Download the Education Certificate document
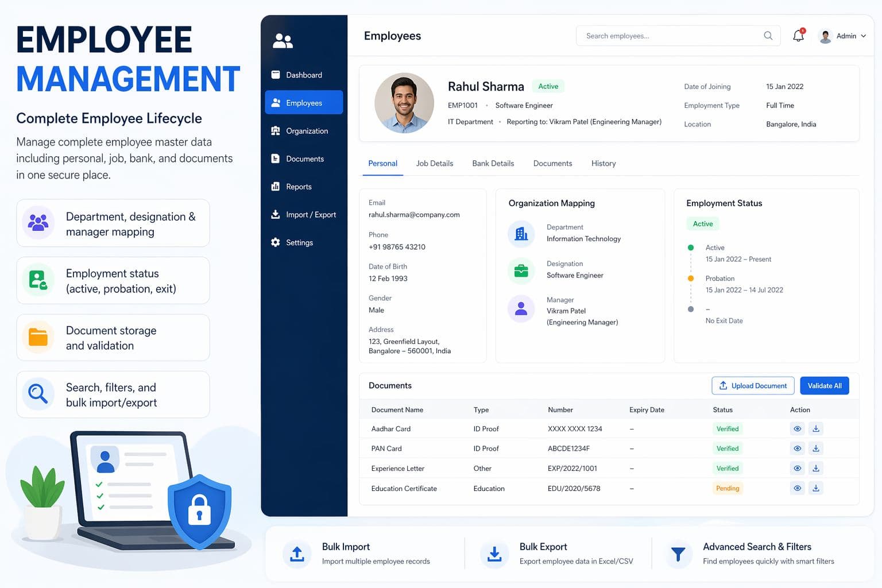 (x=816, y=488)
